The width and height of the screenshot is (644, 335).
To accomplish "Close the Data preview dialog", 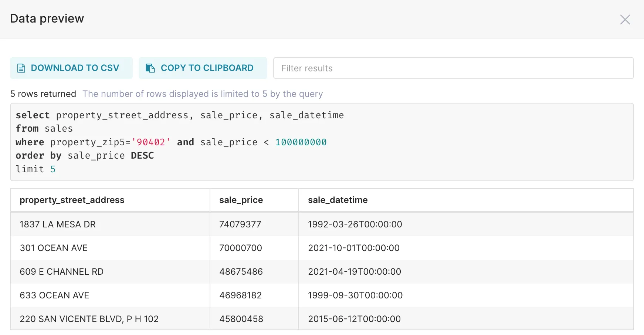I will (625, 20).
